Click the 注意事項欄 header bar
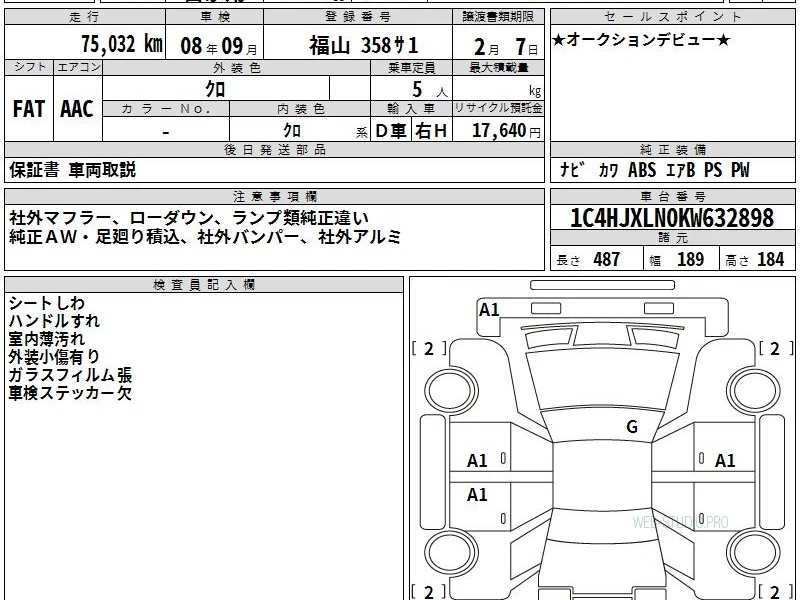800x600 pixels. (x=274, y=196)
